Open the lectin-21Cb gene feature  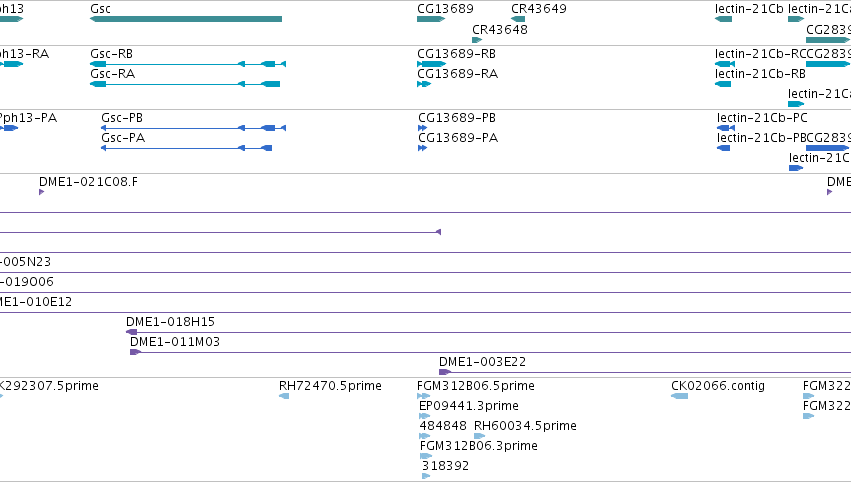coord(723,19)
